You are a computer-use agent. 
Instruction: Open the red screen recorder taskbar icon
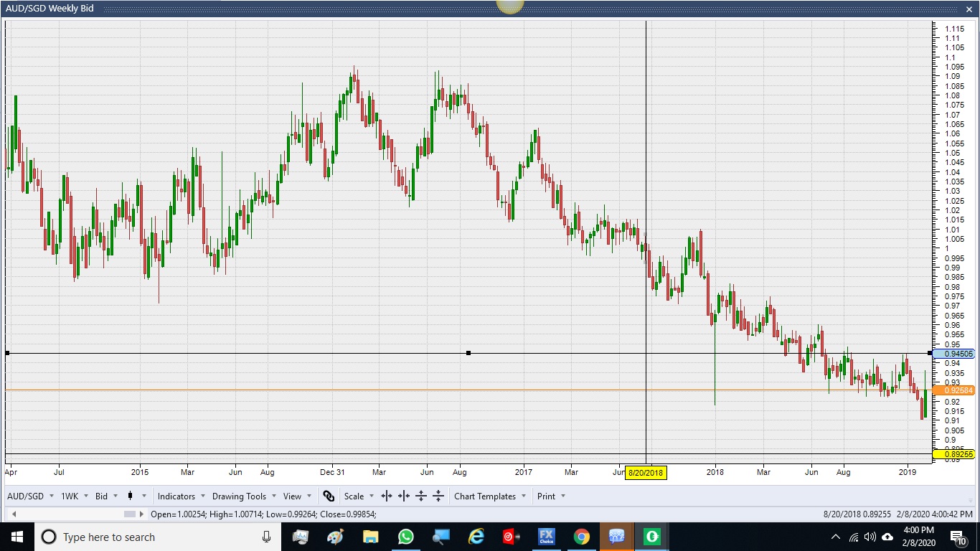click(x=511, y=537)
